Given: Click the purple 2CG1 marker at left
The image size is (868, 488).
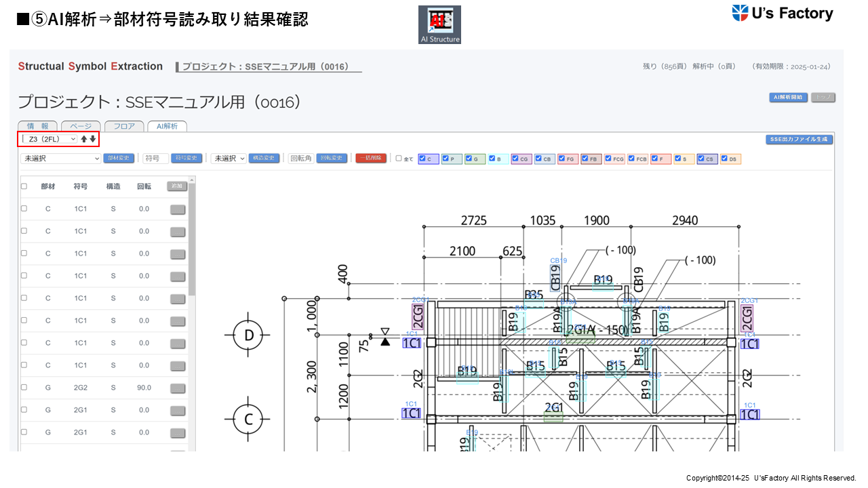Looking at the screenshot, I should [418, 316].
